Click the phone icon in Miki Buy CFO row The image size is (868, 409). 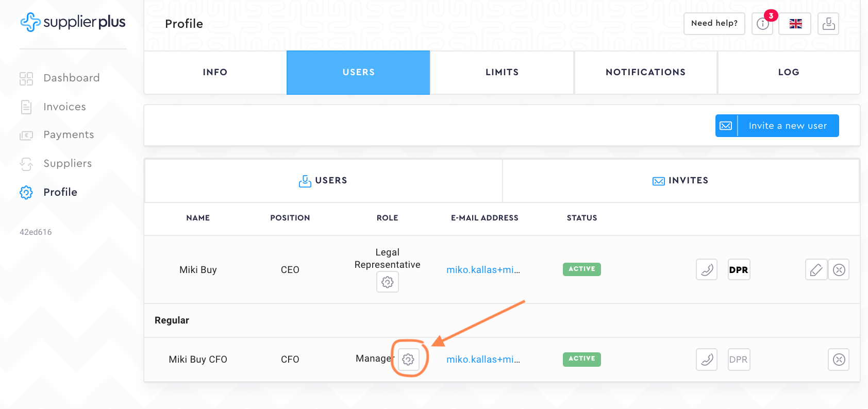point(707,359)
